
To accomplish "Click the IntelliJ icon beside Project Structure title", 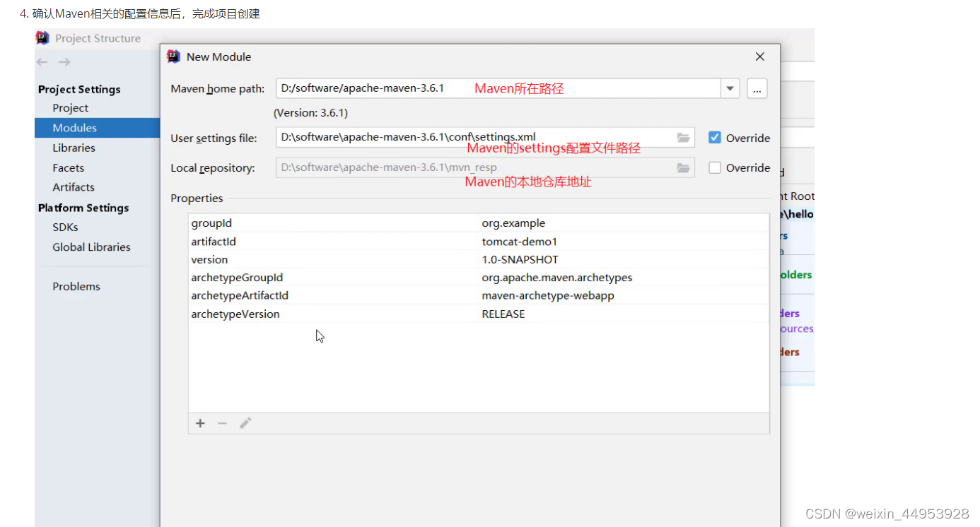I will point(42,38).
